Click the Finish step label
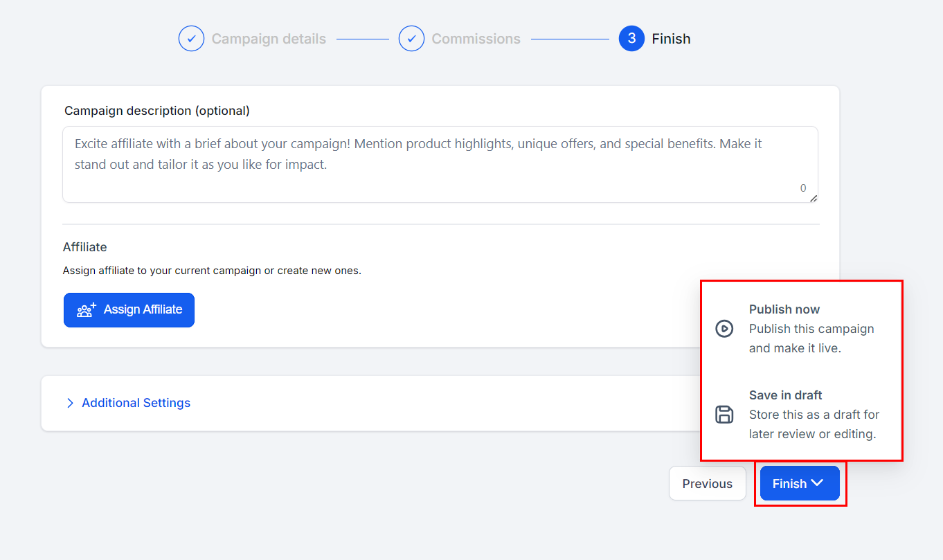Screen dimensions: 943x560 671,39
